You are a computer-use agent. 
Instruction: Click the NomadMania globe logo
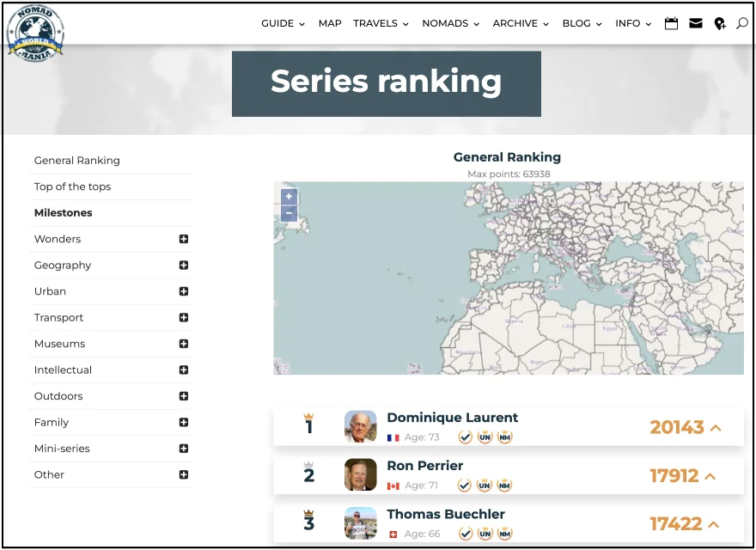35,33
